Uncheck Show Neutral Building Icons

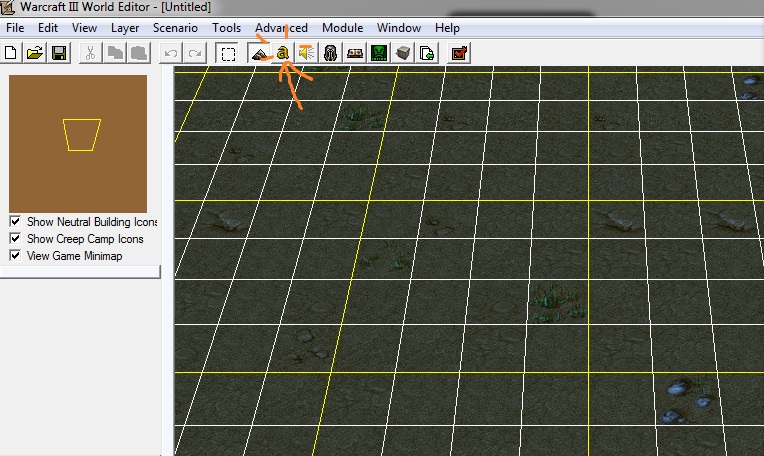(15, 222)
